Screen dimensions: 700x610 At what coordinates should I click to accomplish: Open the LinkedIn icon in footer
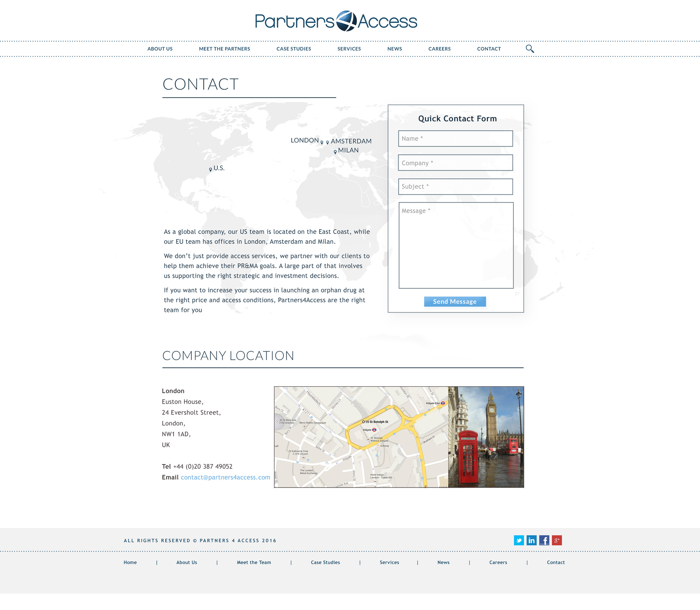click(x=531, y=540)
